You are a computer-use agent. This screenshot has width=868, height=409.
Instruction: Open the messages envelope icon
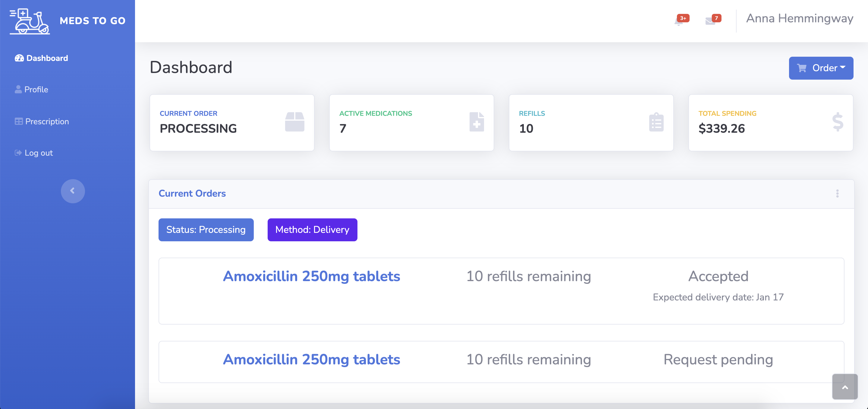tap(710, 21)
